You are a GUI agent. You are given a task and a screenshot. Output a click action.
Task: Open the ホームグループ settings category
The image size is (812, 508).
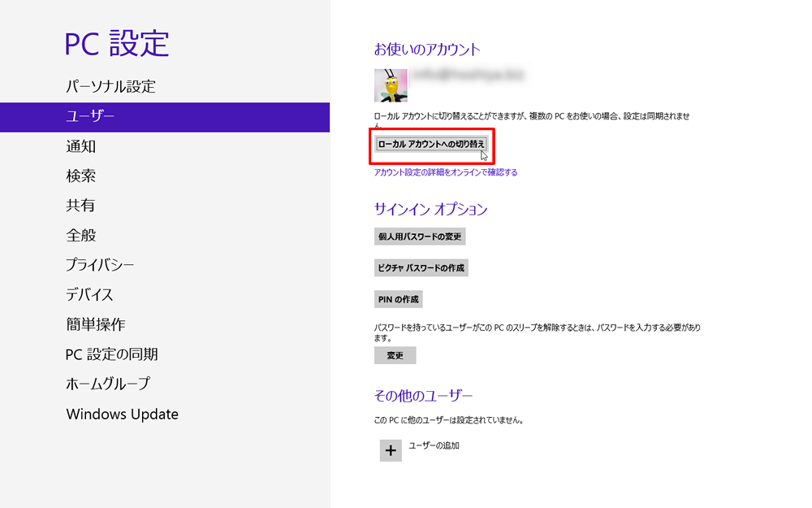click(108, 384)
